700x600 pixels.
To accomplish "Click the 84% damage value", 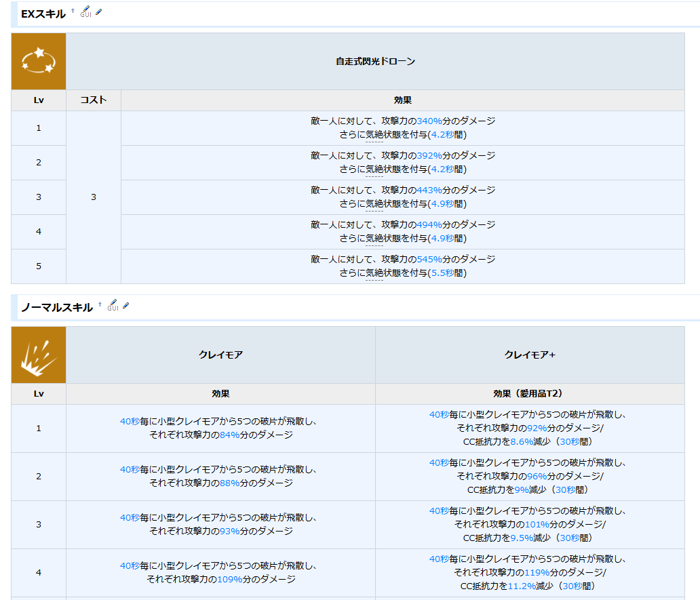I will 230,435.
